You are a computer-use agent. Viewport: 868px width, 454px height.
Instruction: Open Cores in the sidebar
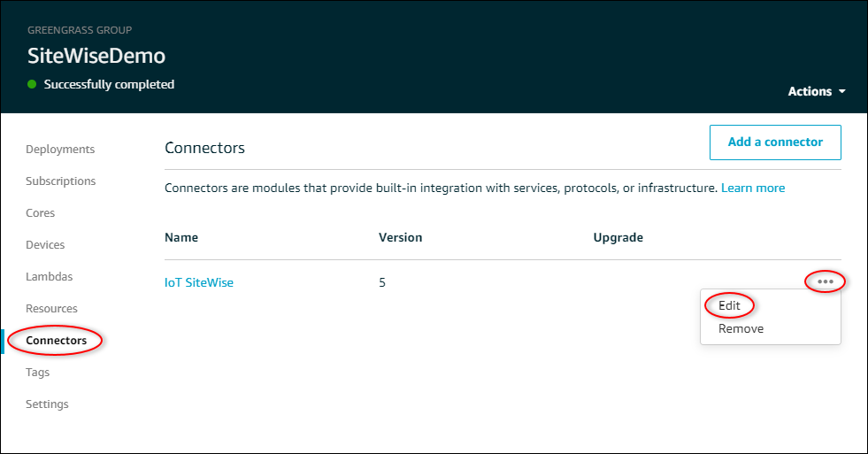[41, 213]
